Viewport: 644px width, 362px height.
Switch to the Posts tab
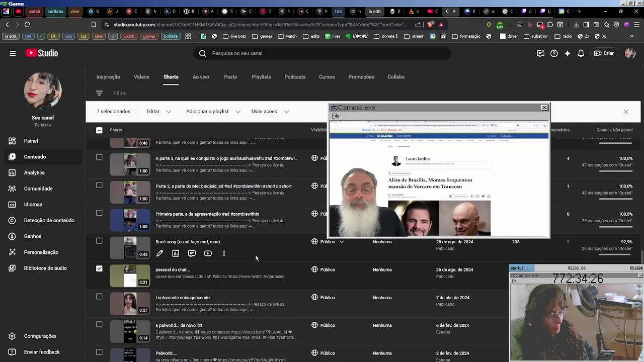pos(230,77)
